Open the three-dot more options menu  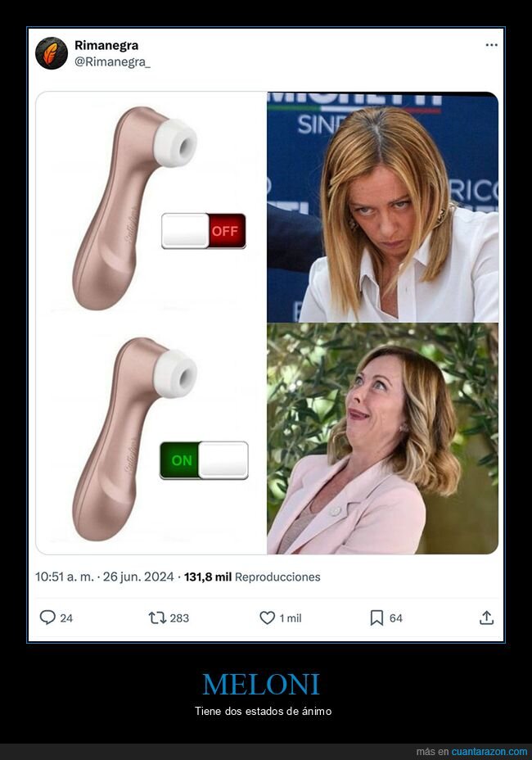491,45
